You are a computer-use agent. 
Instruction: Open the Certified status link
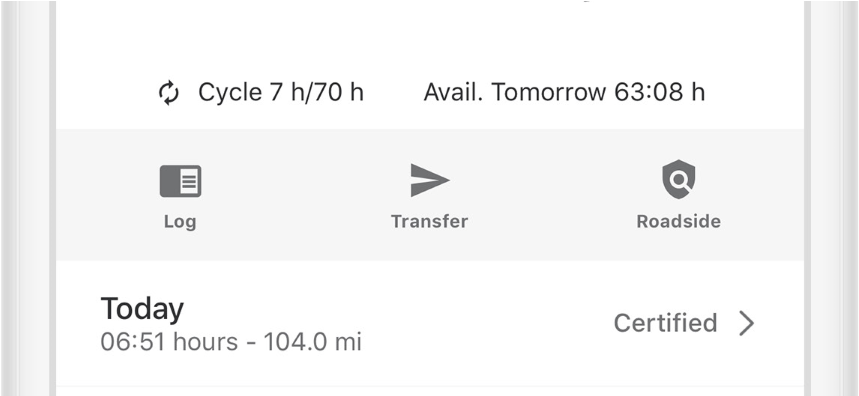point(665,323)
